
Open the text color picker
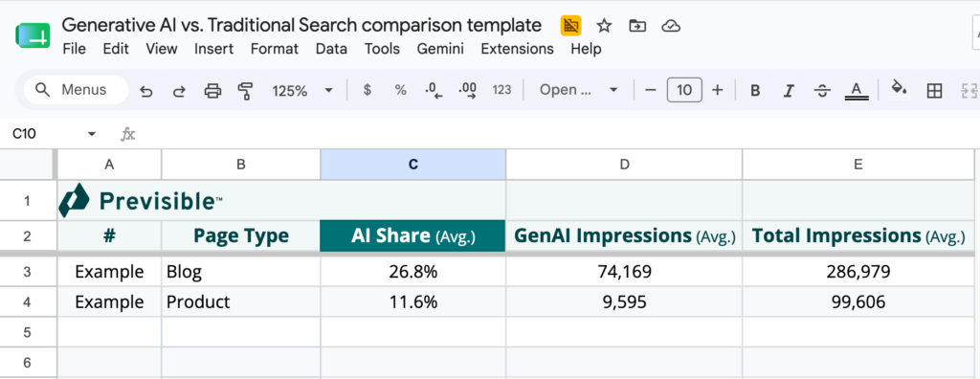(857, 91)
